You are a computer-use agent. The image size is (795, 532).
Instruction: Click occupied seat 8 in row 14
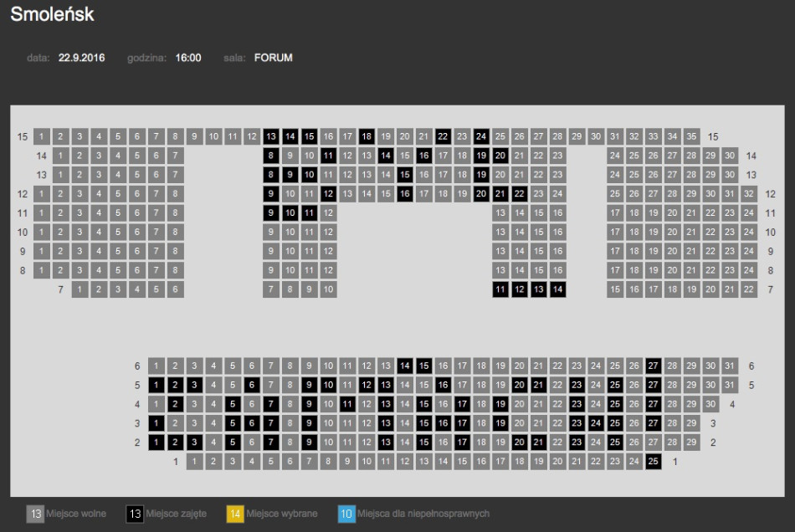271,156
